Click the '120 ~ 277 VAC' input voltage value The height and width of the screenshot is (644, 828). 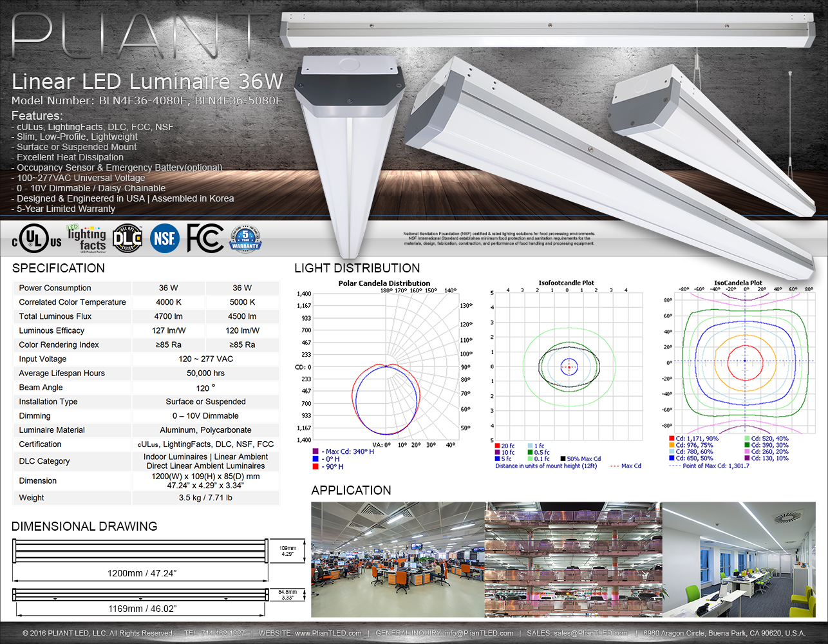pyautogui.click(x=206, y=359)
